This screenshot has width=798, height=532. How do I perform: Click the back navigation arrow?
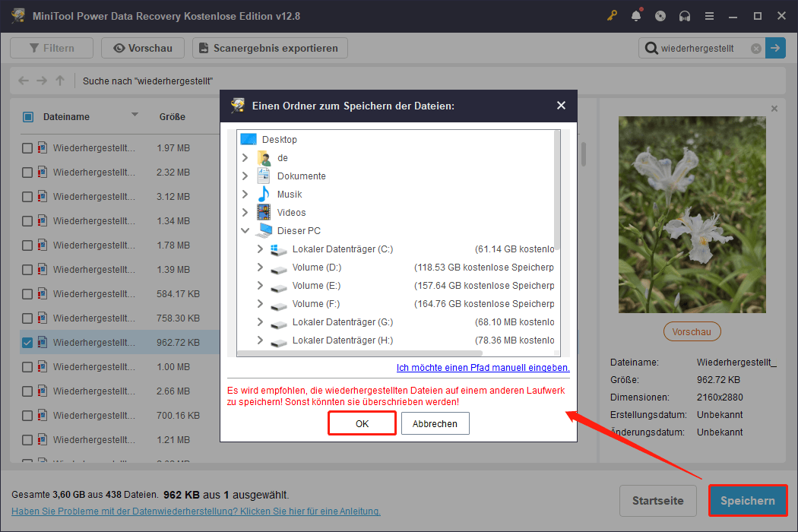pos(23,80)
